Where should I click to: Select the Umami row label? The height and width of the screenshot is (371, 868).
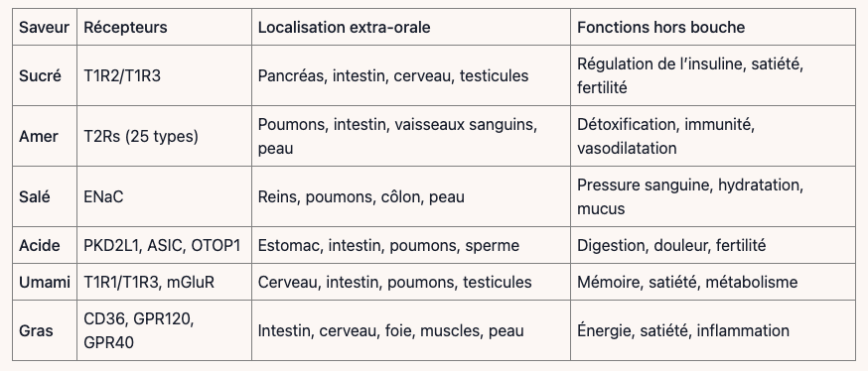[x=45, y=282]
